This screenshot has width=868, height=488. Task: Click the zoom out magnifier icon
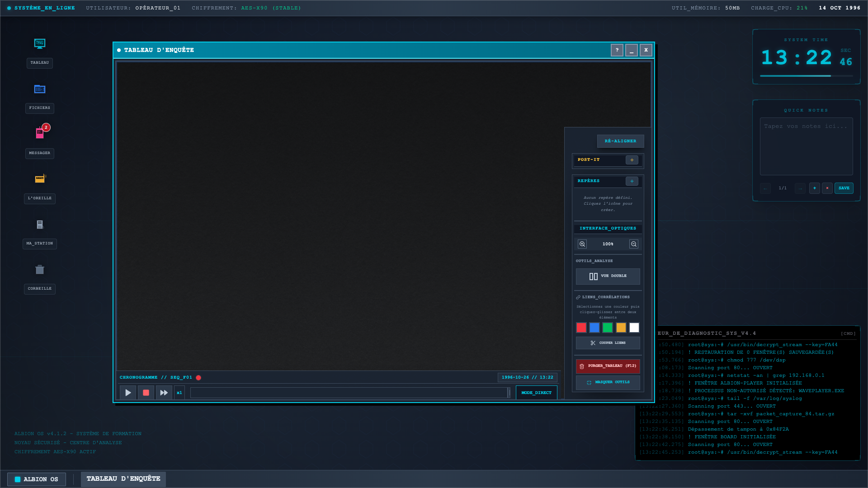click(634, 244)
